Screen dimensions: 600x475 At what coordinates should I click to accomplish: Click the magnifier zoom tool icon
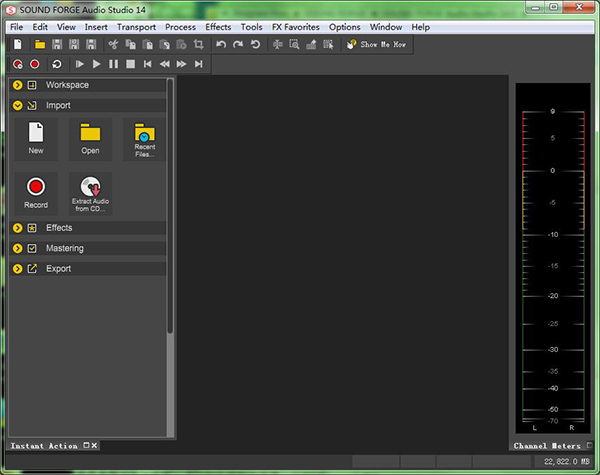294,44
